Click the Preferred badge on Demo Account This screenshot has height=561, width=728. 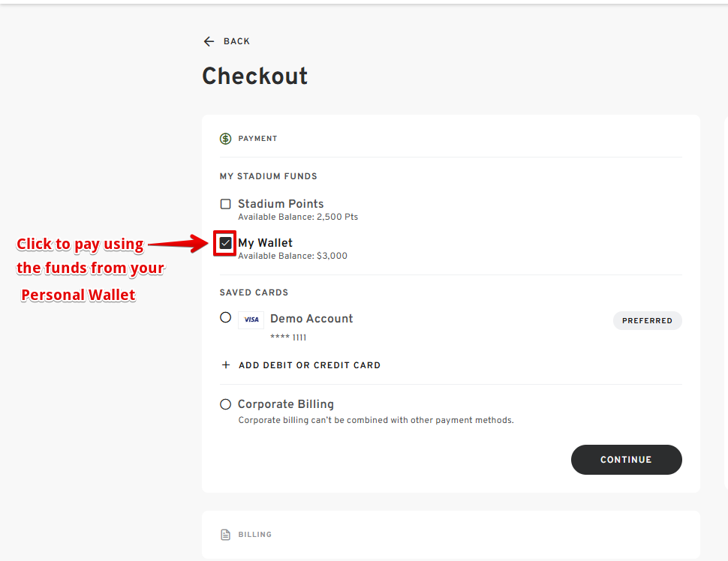point(647,320)
